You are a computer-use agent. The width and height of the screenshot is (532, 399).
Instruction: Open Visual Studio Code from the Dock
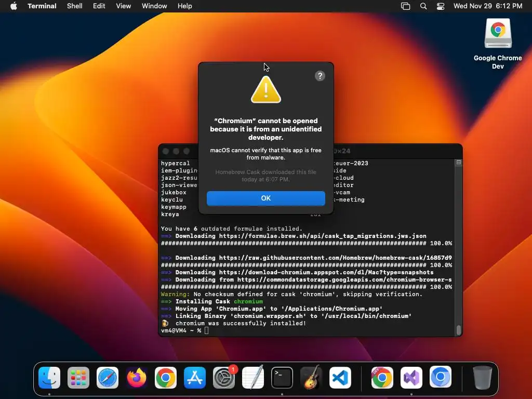pyautogui.click(x=340, y=377)
